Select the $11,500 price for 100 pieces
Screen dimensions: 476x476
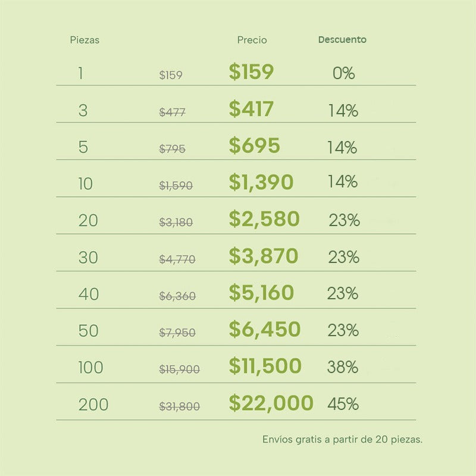point(265,367)
